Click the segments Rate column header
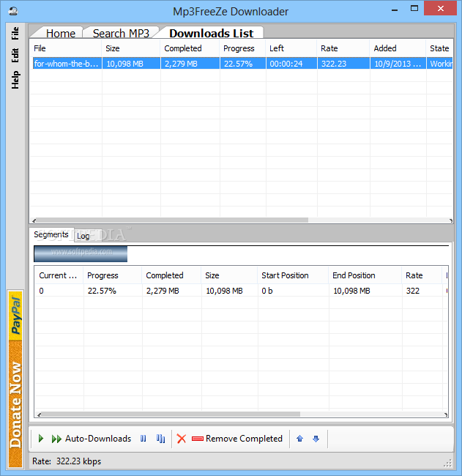 [x=422, y=275]
